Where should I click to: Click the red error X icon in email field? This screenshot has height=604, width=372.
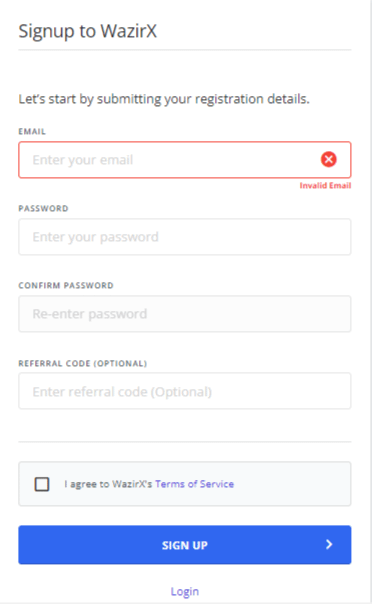[328, 159]
